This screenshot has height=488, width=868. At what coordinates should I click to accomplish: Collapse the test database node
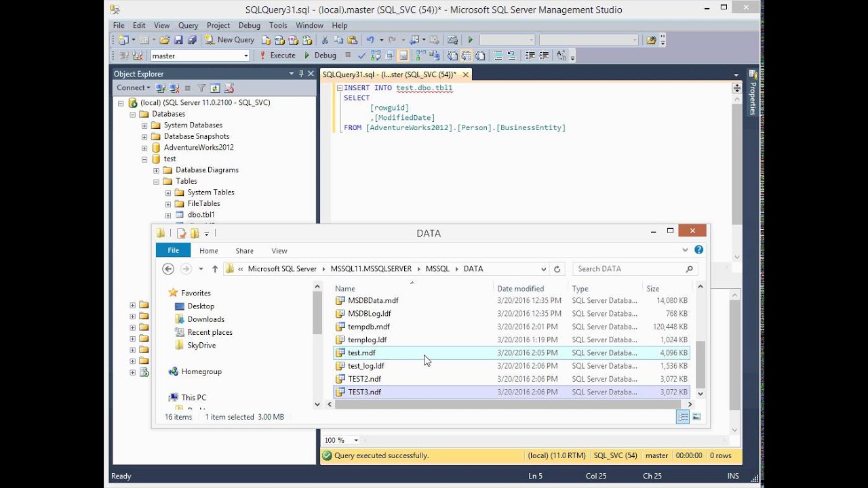point(144,159)
